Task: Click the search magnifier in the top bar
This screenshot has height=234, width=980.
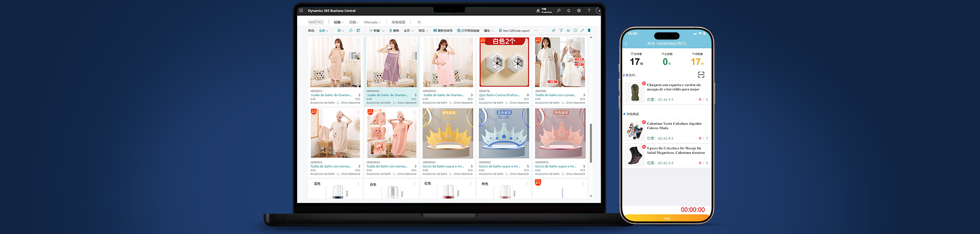Action: 559,10
